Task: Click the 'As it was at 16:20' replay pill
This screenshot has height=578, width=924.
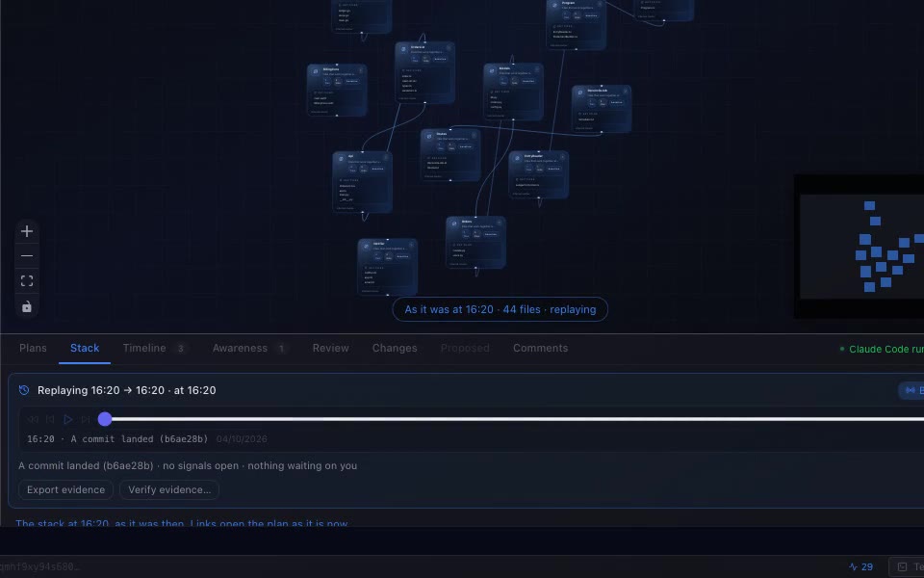Action: tap(500, 309)
